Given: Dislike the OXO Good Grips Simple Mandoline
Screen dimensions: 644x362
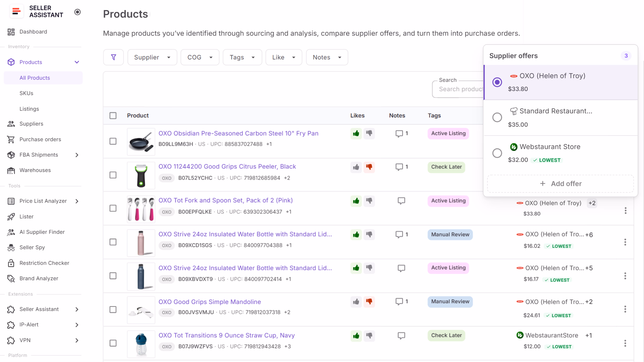Looking at the screenshot, I should click(369, 301).
